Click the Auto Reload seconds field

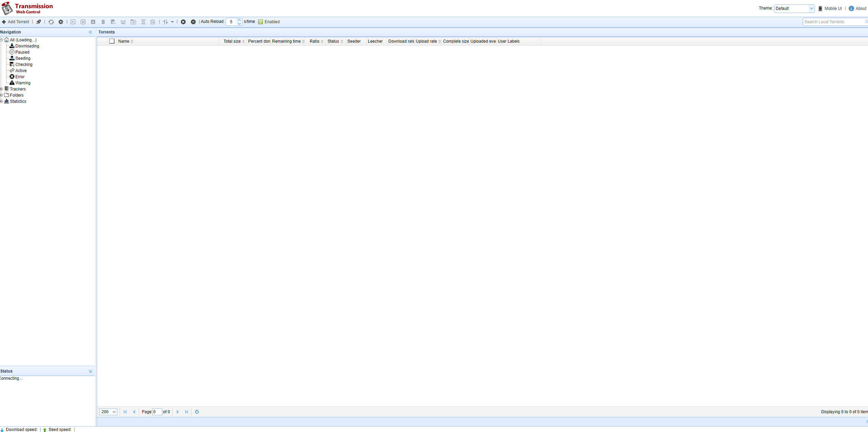(x=231, y=22)
